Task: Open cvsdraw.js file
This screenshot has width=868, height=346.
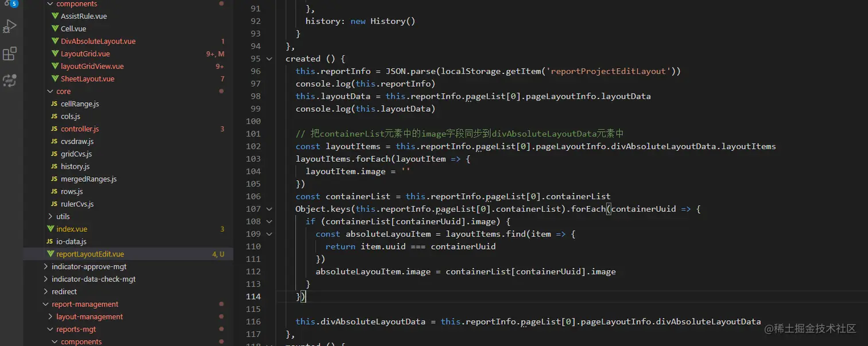Action: click(x=77, y=141)
